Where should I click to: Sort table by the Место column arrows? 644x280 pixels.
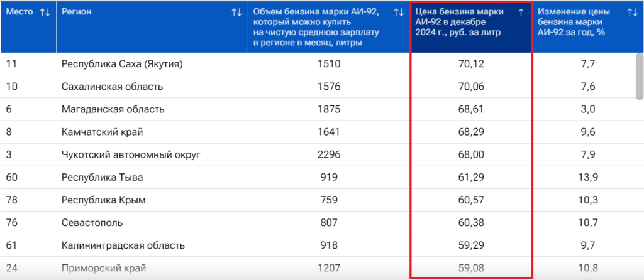point(45,13)
